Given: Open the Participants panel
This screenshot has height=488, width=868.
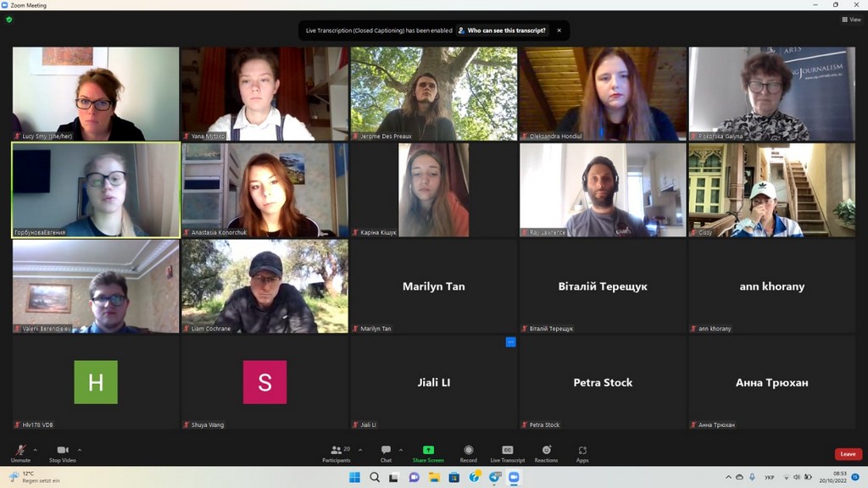Looking at the screenshot, I should click(337, 452).
